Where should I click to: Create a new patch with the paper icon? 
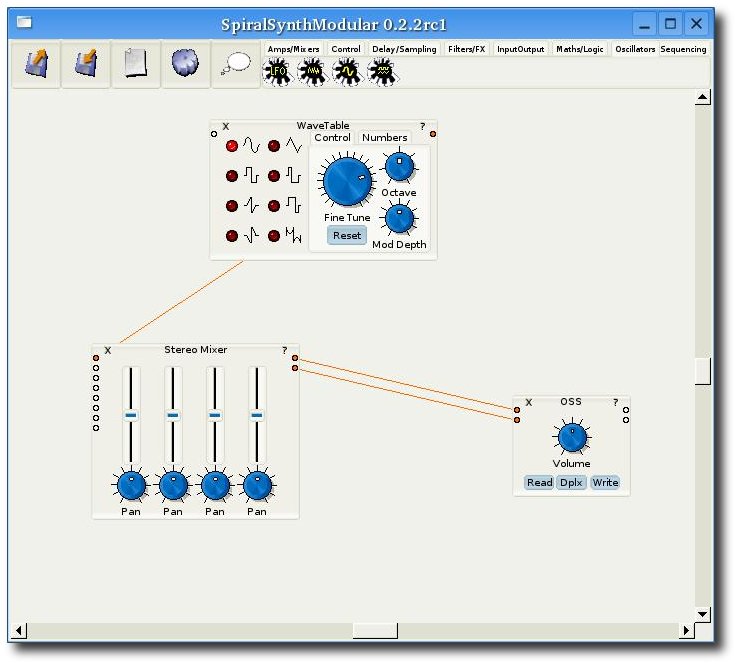click(136, 64)
